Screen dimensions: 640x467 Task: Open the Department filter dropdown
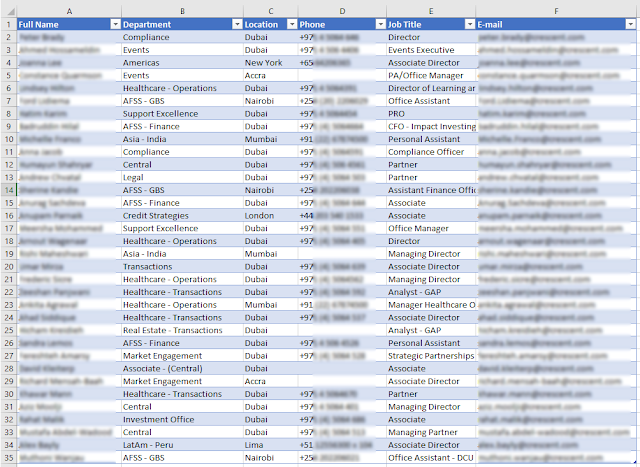click(237, 24)
